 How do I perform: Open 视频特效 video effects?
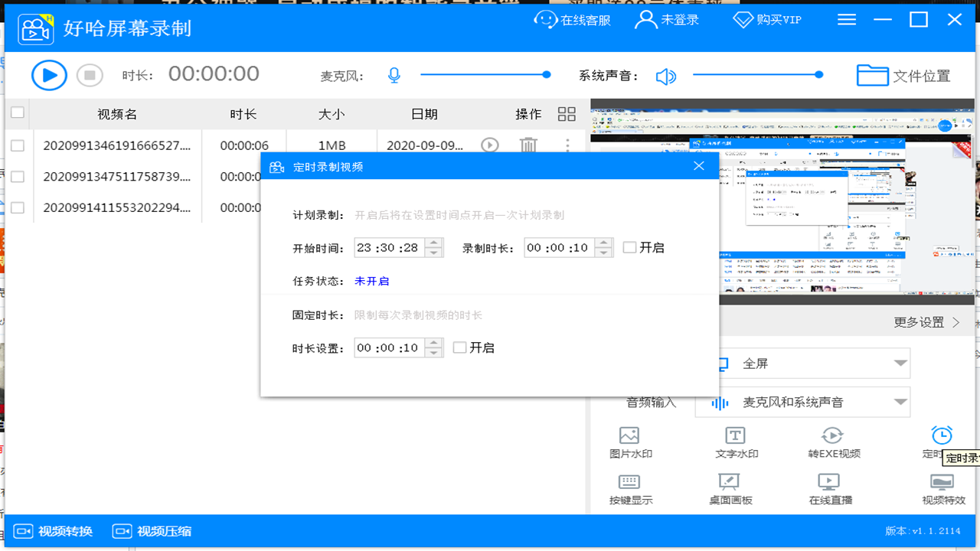[942, 490]
